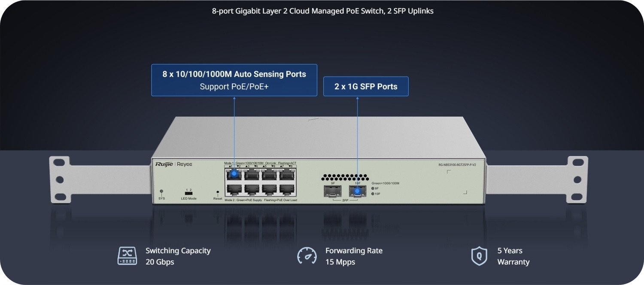Click the "15 Mpps" value

click(x=340, y=262)
